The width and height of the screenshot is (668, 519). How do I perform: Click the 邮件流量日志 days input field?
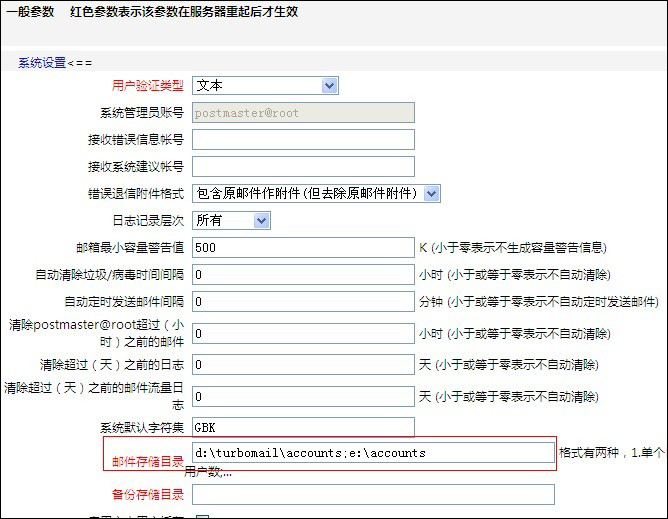click(302, 397)
